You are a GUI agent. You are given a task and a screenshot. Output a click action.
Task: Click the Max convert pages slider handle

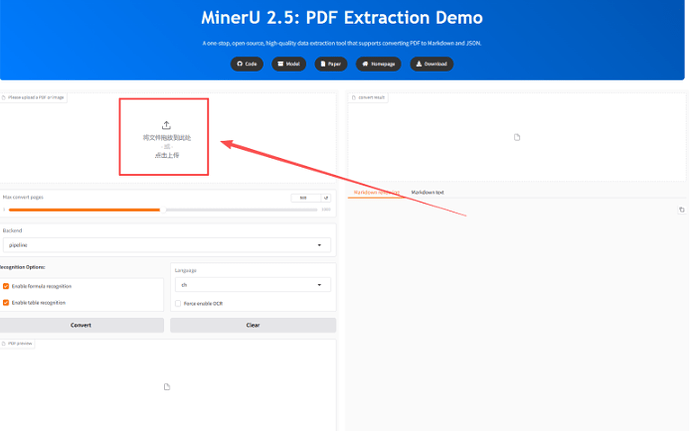(163, 210)
